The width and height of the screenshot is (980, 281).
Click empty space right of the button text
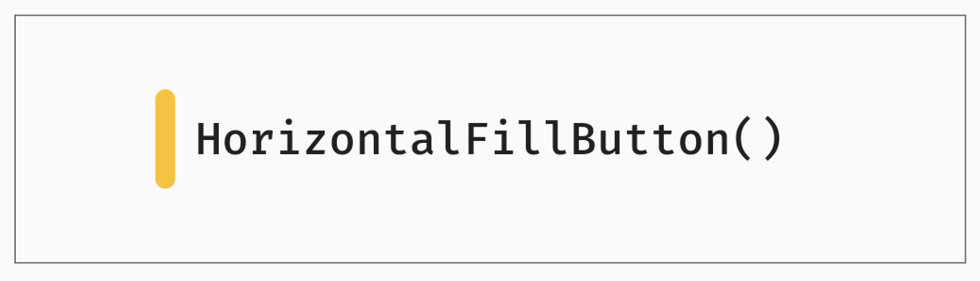pyautogui.click(x=874, y=139)
